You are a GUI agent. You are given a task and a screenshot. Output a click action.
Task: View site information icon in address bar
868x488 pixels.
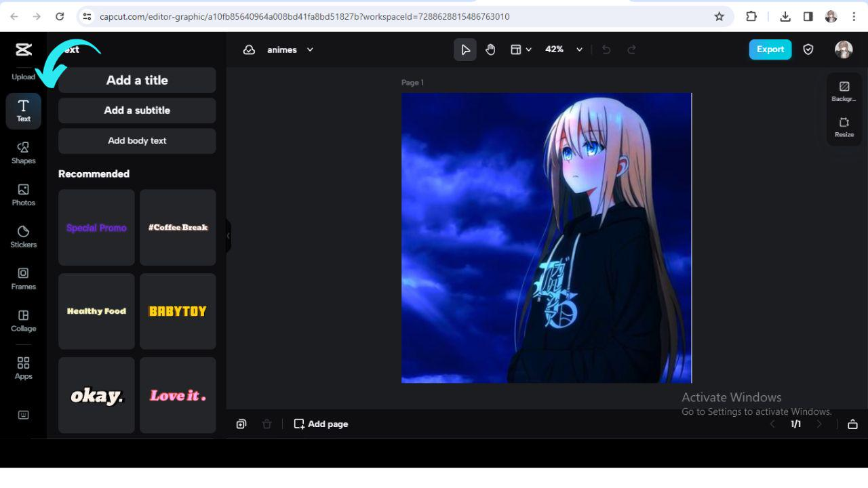pyautogui.click(x=87, y=16)
